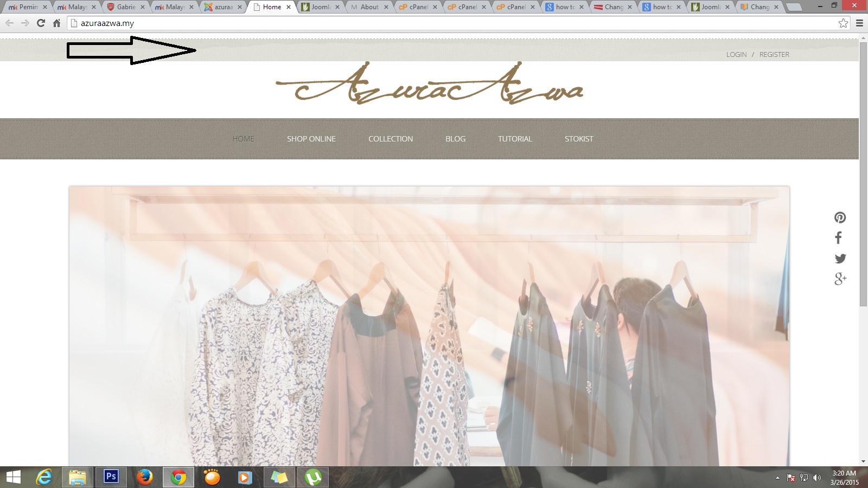Click the scrollbar down arrow

[863, 461]
